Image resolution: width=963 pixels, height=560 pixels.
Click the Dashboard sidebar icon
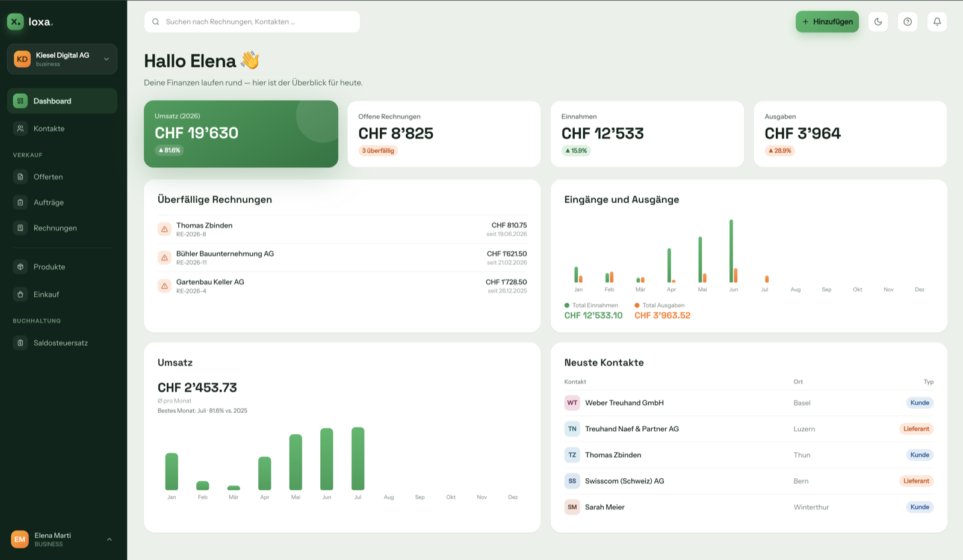20,101
